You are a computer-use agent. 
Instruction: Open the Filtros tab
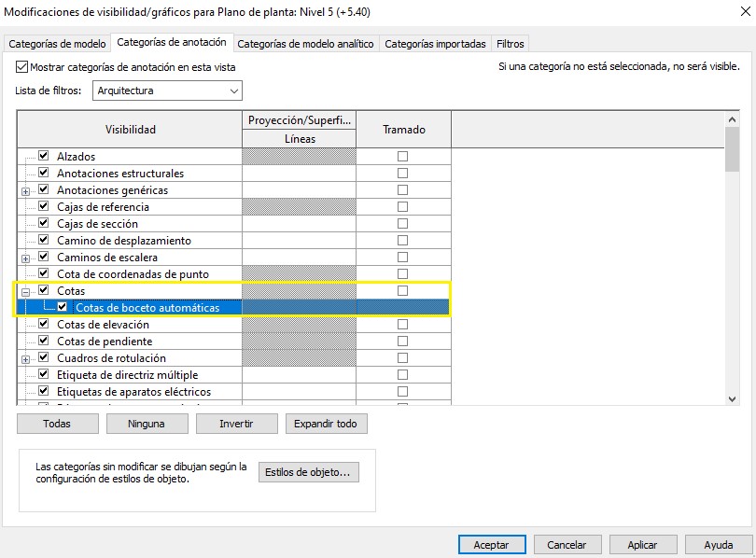click(511, 44)
